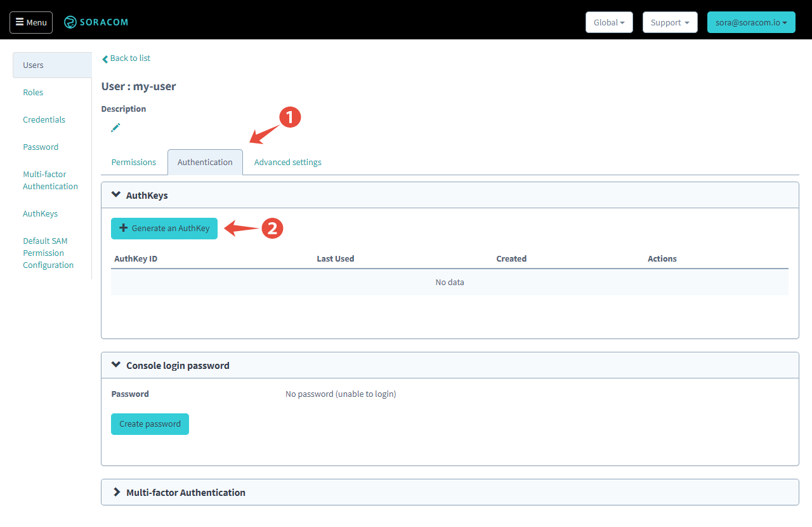Open the Support dropdown
The height and width of the screenshot is (527, 812).
click(x=670, y=22)
